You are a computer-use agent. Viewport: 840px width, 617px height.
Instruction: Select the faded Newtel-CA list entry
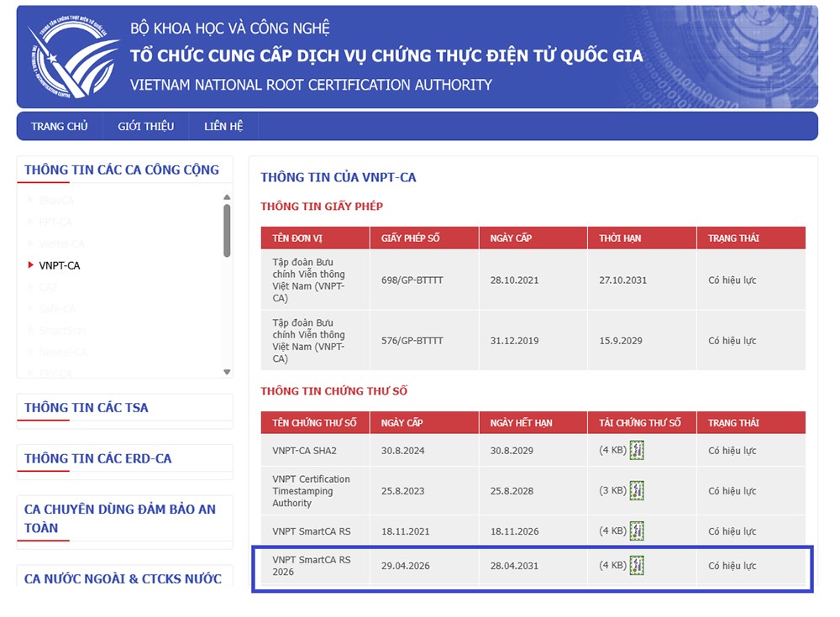click(x=63, y=352)
